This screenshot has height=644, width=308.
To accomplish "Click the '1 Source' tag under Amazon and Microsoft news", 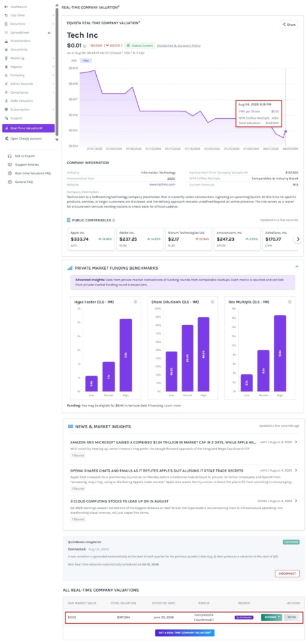I will coord(78,455).
